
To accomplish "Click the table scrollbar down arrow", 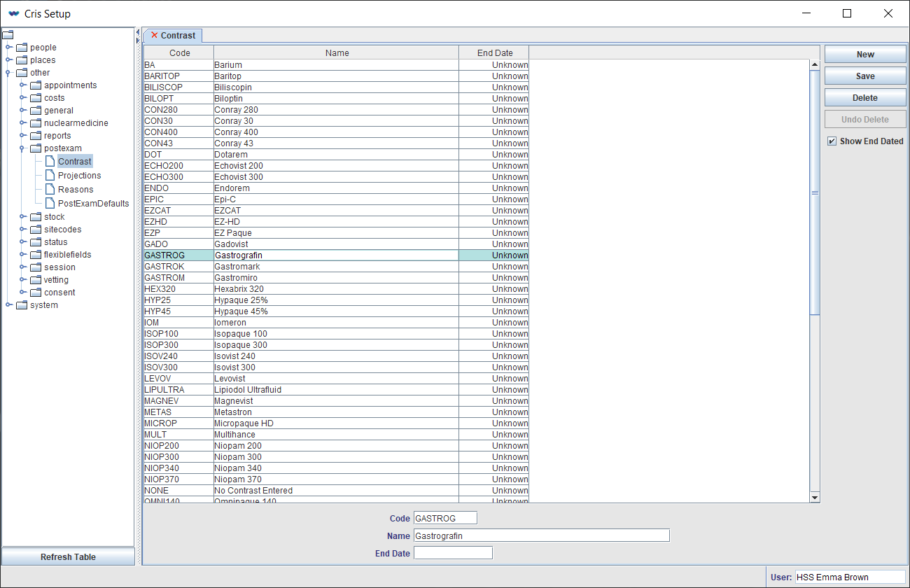I will point(815,497).
